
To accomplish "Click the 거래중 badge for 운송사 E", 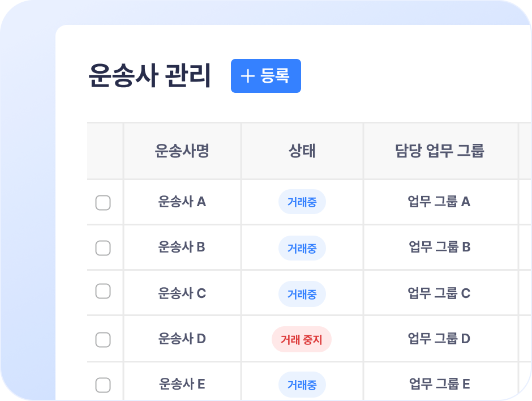I will point(302,385).
